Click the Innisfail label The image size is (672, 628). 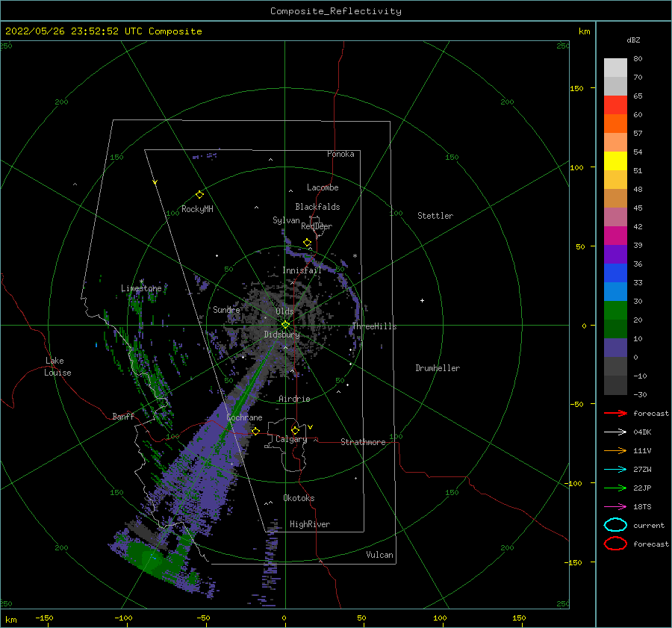click(x=302, y=270)
